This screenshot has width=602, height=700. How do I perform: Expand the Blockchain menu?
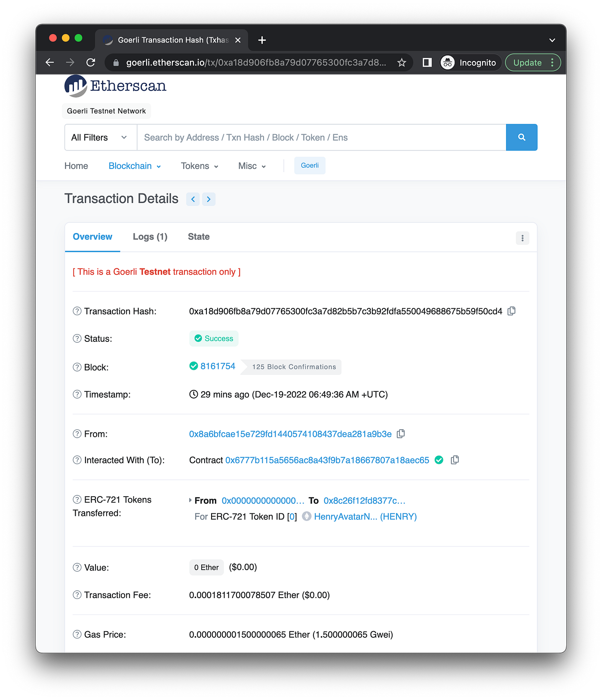pyautogui.click(x=135, y=166)
